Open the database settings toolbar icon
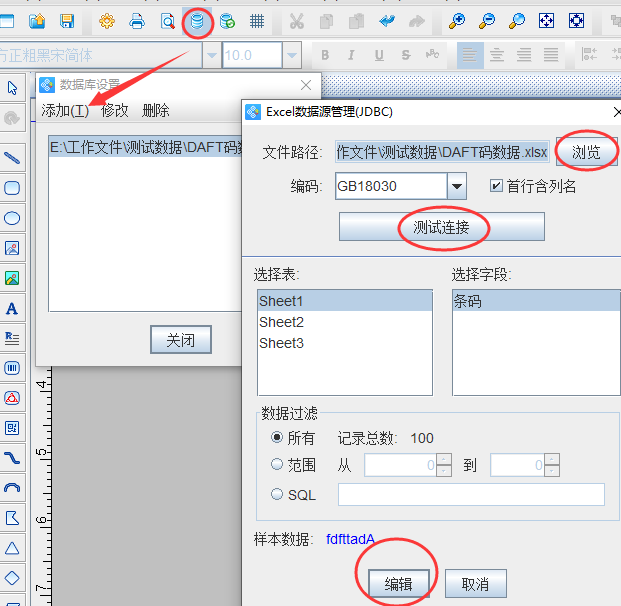Screen dimensions: 621x606 pyautogui.click(x=199, y=21)
